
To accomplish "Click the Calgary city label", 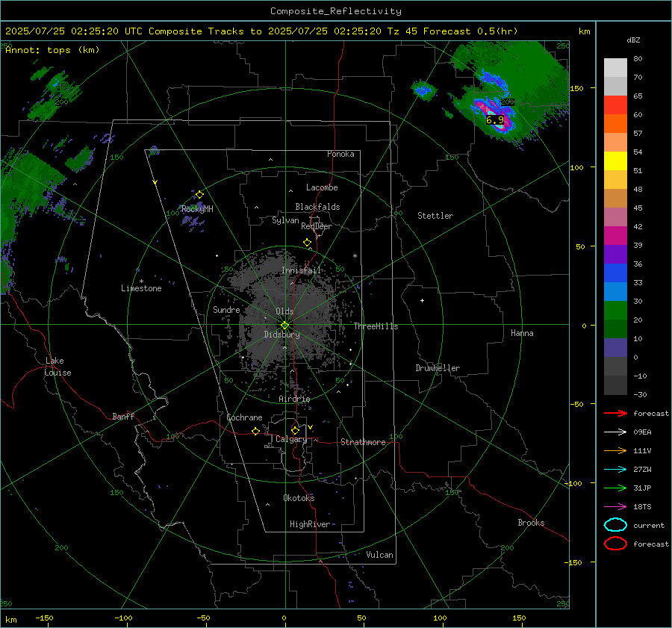I will [291, 439].
